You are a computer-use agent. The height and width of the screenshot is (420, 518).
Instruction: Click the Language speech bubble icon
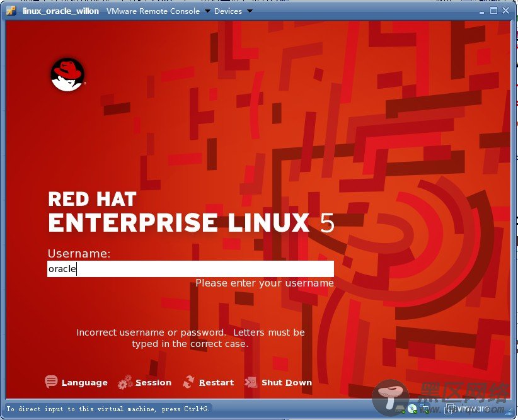point(51,382)
